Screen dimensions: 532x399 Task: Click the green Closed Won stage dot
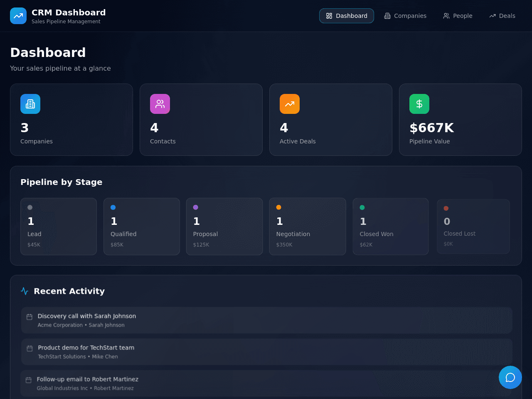click(x=362, y=207)
